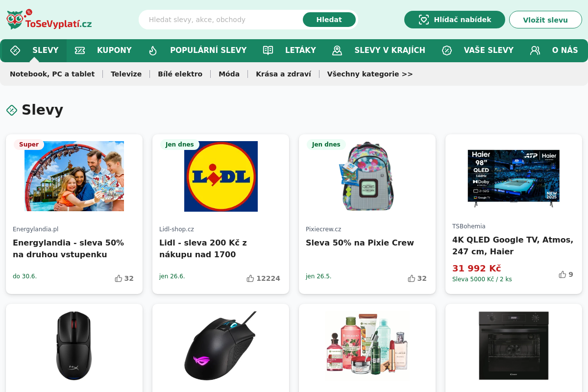Click the Kupony ticket icon
The image size is (588, 392).
coord(80,50)
